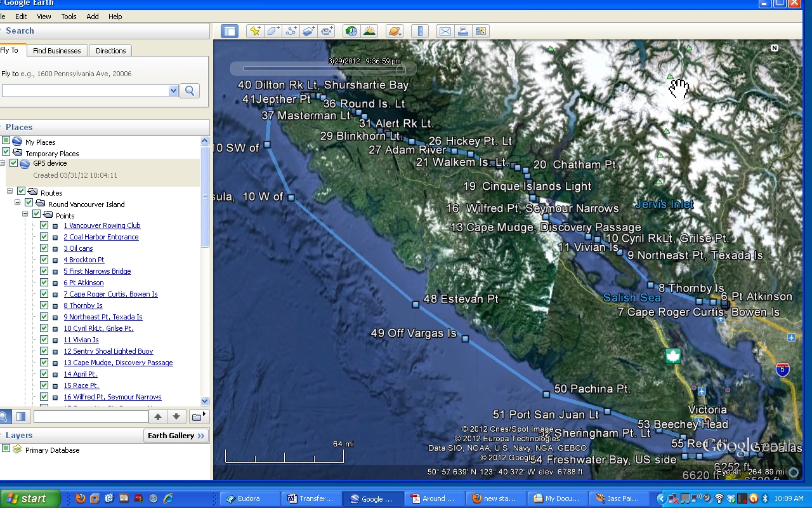This screenshot has height=508, width=812.
Task: Collapse the Search panel header
Action: click(x=105, y=30)
